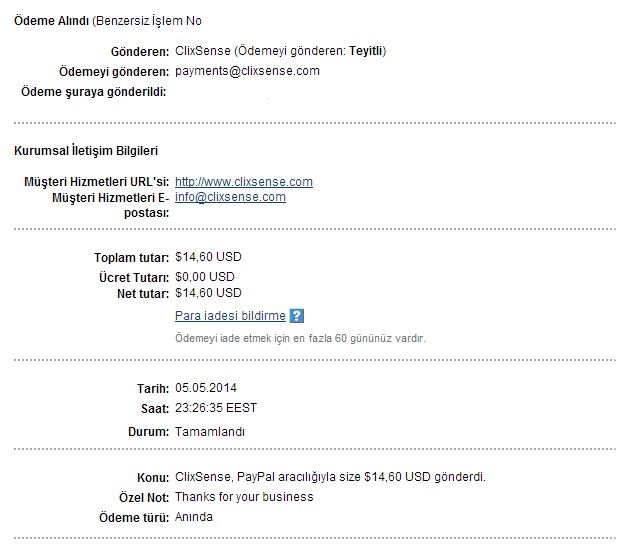Click the Teyitli verified status text

(366, 51)
